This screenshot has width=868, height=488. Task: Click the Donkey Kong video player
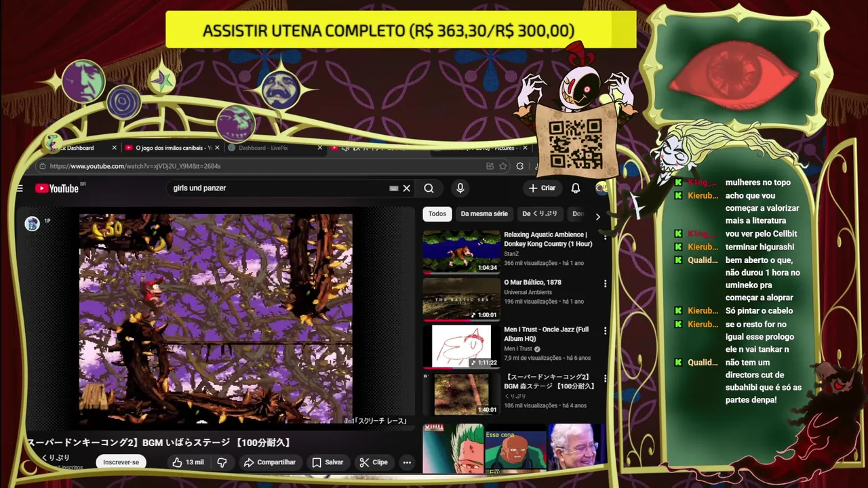216,319
